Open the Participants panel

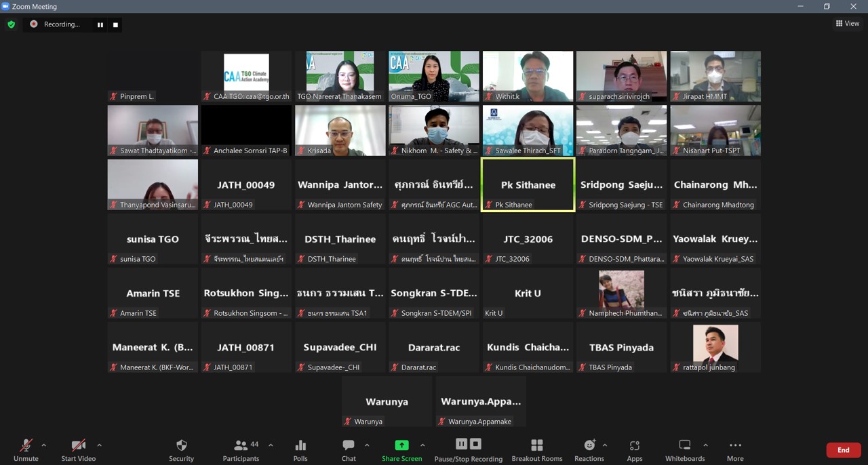pyautogui.click(x=241, y=449)
